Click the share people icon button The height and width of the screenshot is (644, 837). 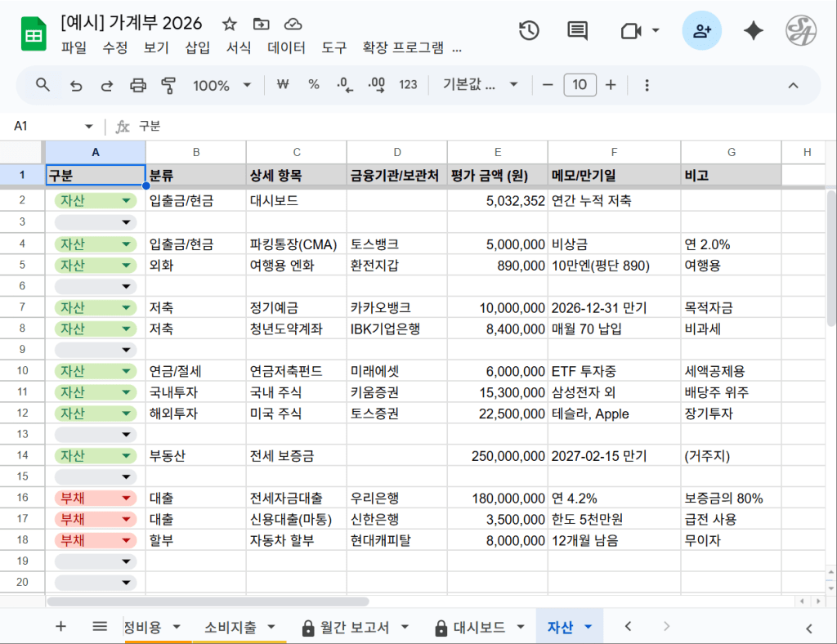pyautogui.click(x=701, y=31)
